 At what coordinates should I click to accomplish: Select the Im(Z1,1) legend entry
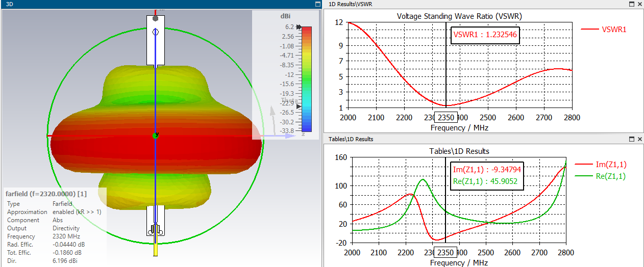[608, 164]
